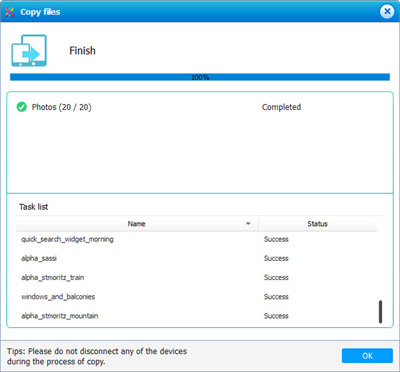Click the Completed status label
The image size is (400, 372).
click(281, 107)
